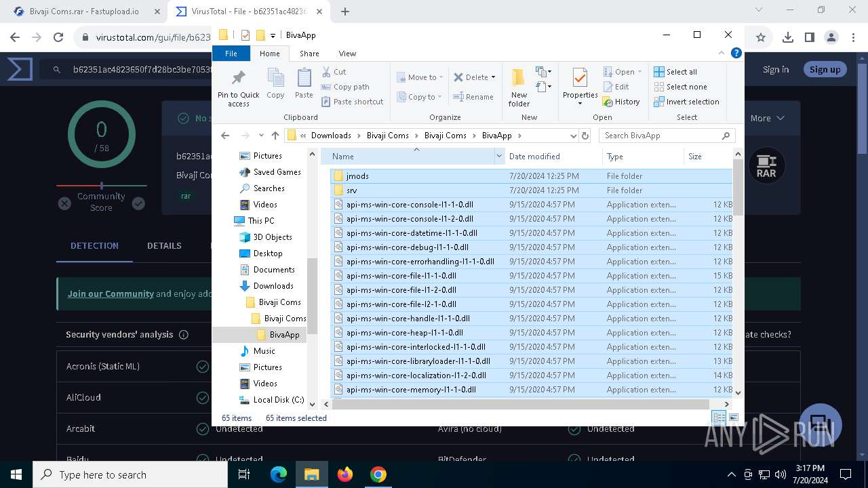Click Invert selection in ribbon
Viewport: 868px width, 488px height.
point(686,102)
